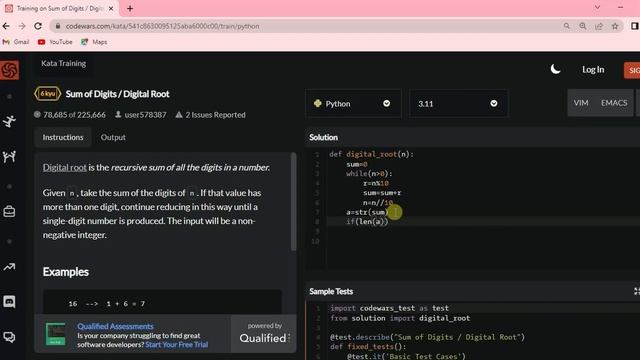This screenshot has height=360, width=640.
Task: Bookmark this page with star icon
Action: 615,26
